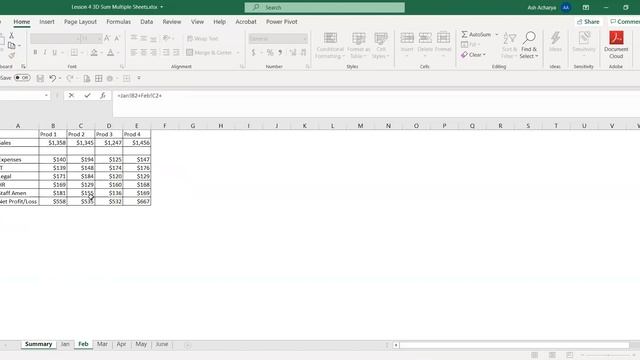640x360 pixels.
Task: Click Accounting Number Format dollar icon
Action: point(253,52)
